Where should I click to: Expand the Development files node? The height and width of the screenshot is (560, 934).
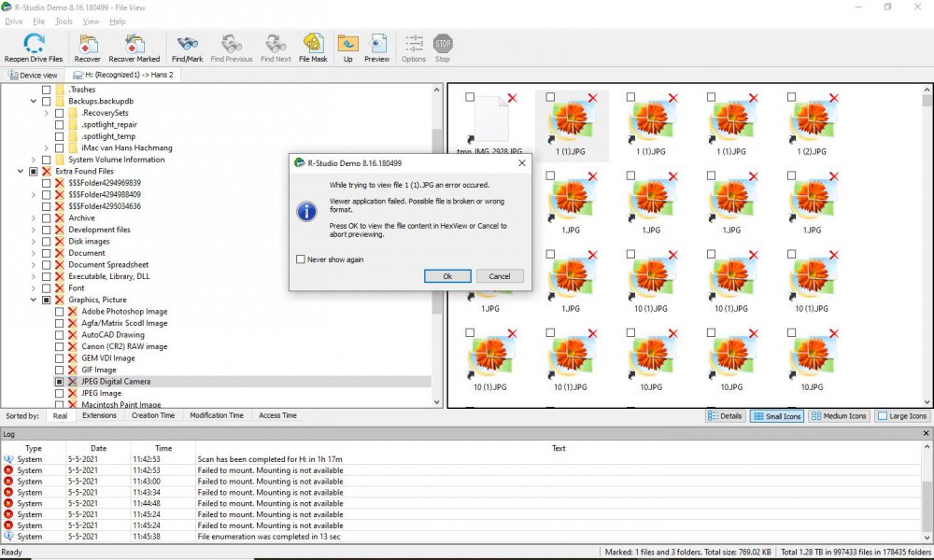click(34, 230)
